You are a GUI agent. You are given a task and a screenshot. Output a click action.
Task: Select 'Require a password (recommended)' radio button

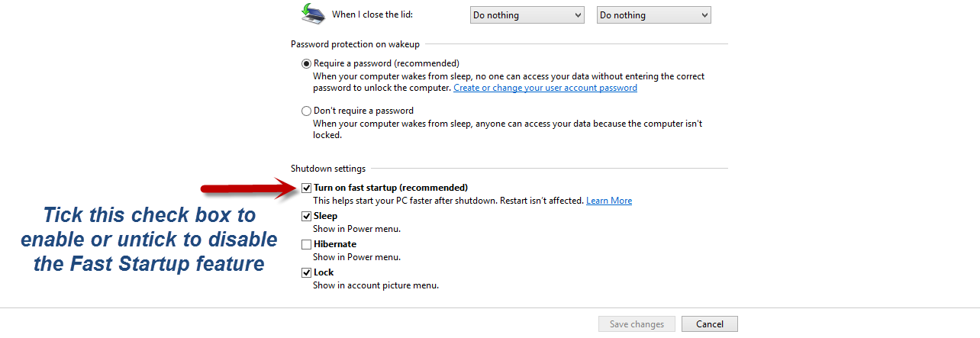point(307,63)
